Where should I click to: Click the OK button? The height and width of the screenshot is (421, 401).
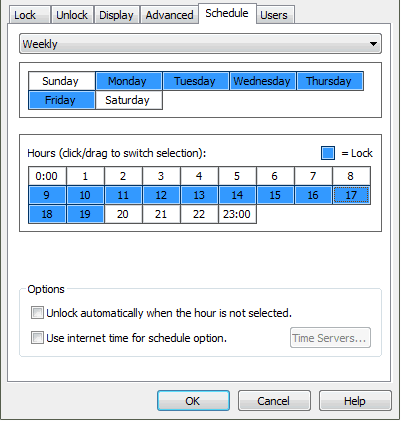point(193,401)
